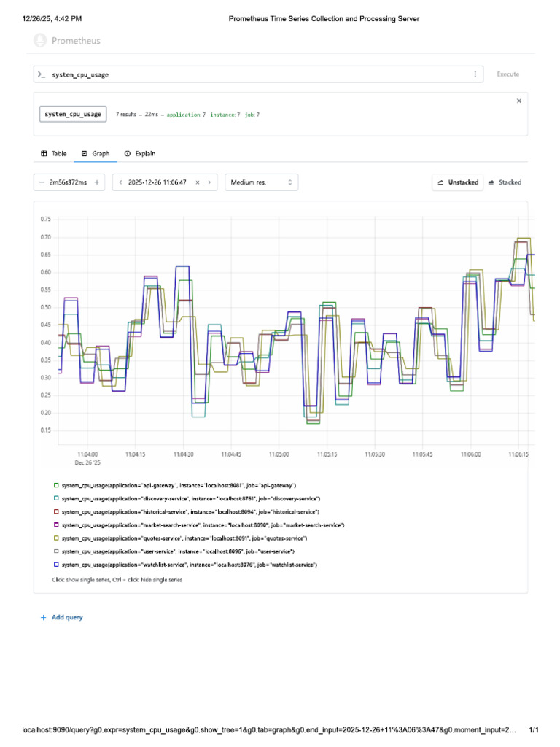Click the Execute button
560x747 pixels.
[x=508, y=74]
